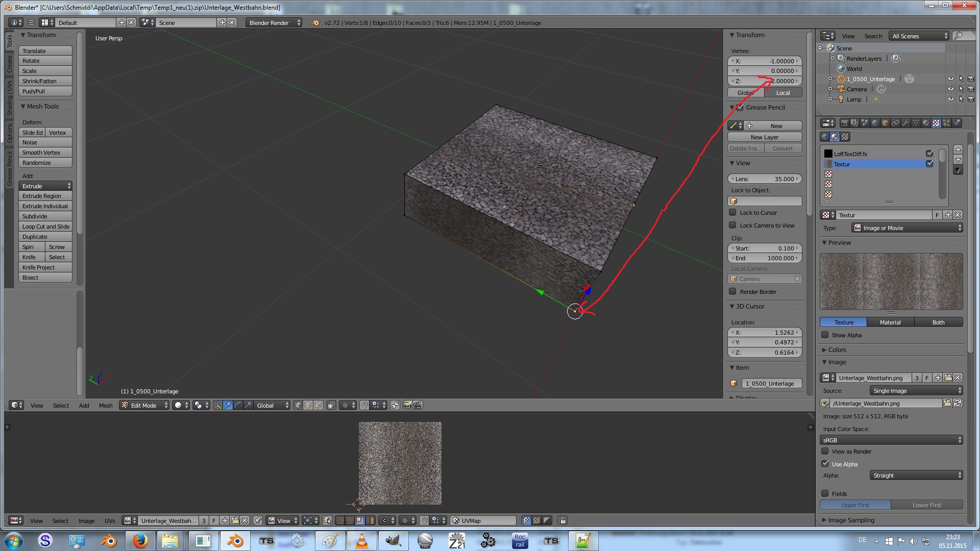
Task: Hide 1_0500_Unterlage using its eye icon
Action: (x=950, y=79)
